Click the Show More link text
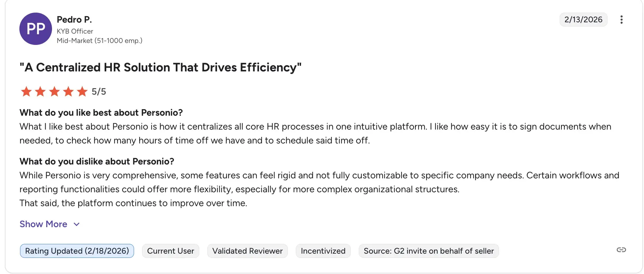This screenshot has width=644, height=274. pyautogui.click(x=43, y=224)
